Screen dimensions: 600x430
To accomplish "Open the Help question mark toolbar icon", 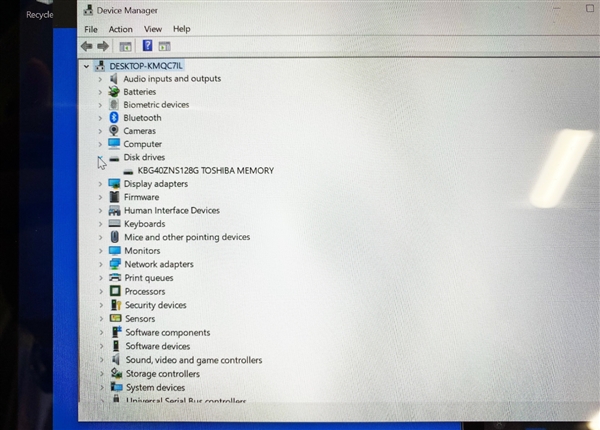I will [147, 46].
